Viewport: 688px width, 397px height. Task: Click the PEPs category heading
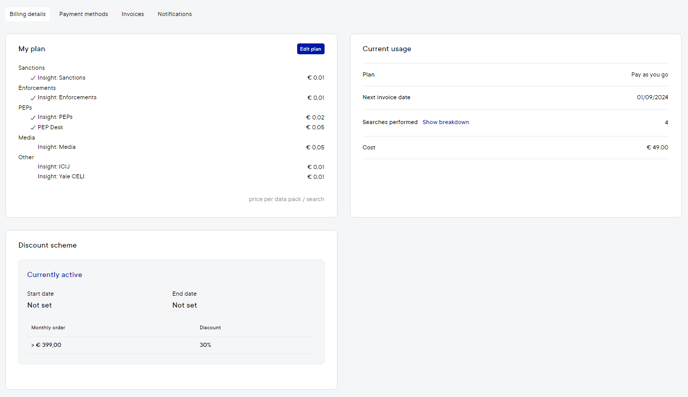point(25,107)
